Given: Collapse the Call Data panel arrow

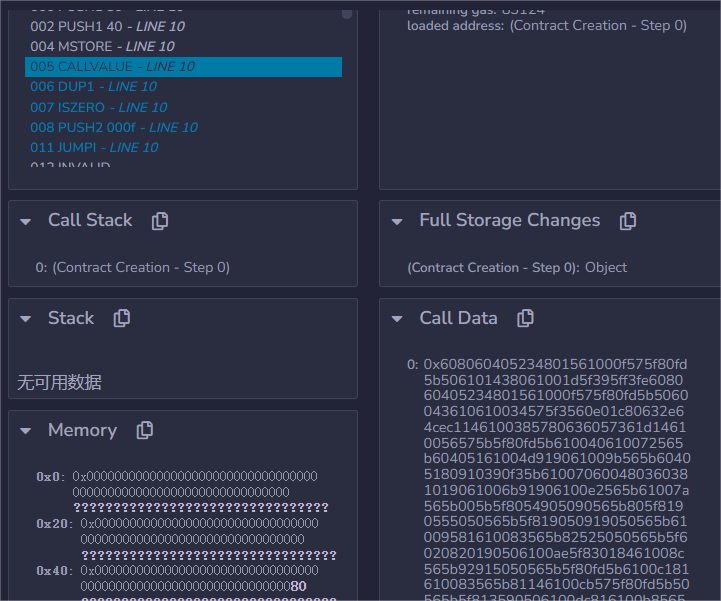Looking at the screenshot, I should 397,319.
